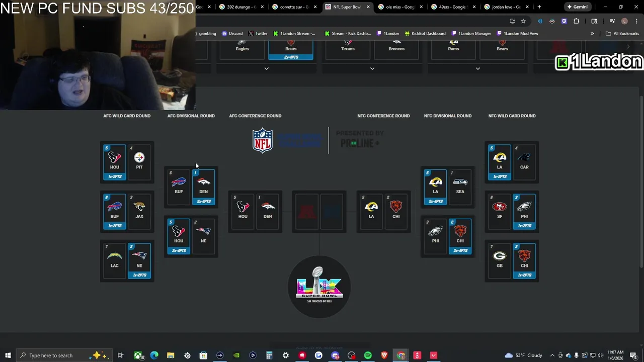The height and width of the screenshot is (362, 644).
Task: Click the NFC champion Super Bowl slot
Action: coord(332,211)
